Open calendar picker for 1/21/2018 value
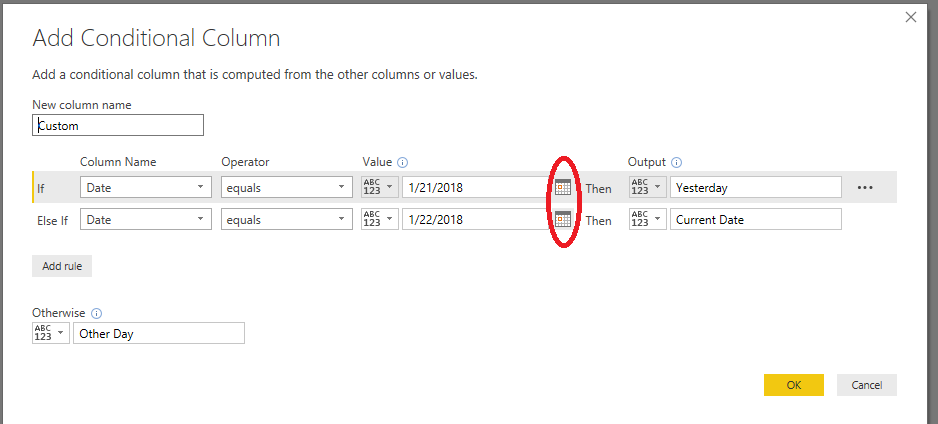 pyautogui.click(x=563, y=188)
